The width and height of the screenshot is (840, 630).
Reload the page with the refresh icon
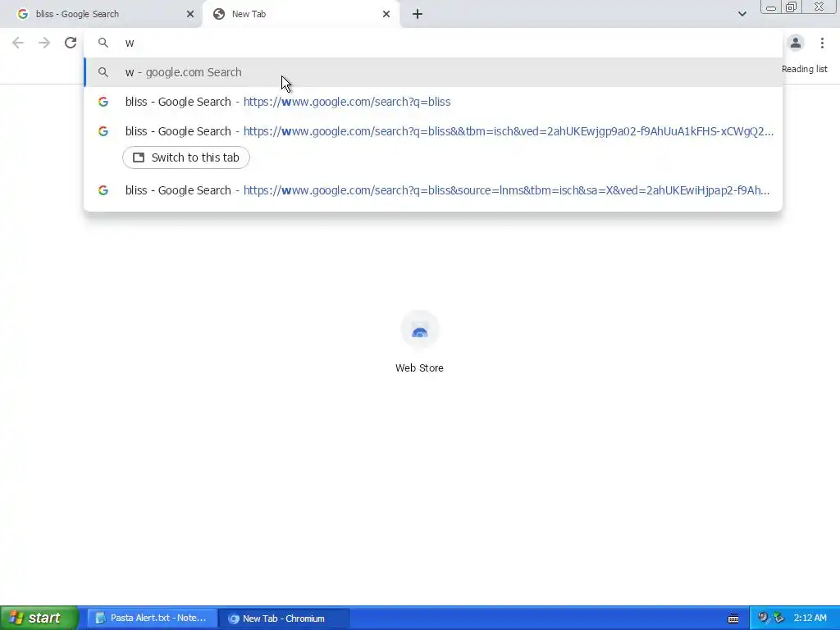71,43
